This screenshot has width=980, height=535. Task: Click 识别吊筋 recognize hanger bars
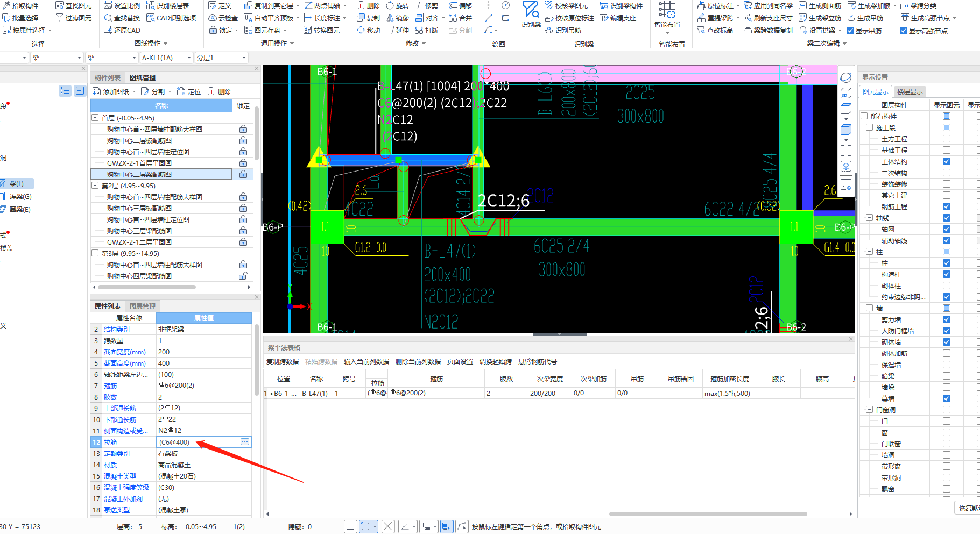coord(563,30)
